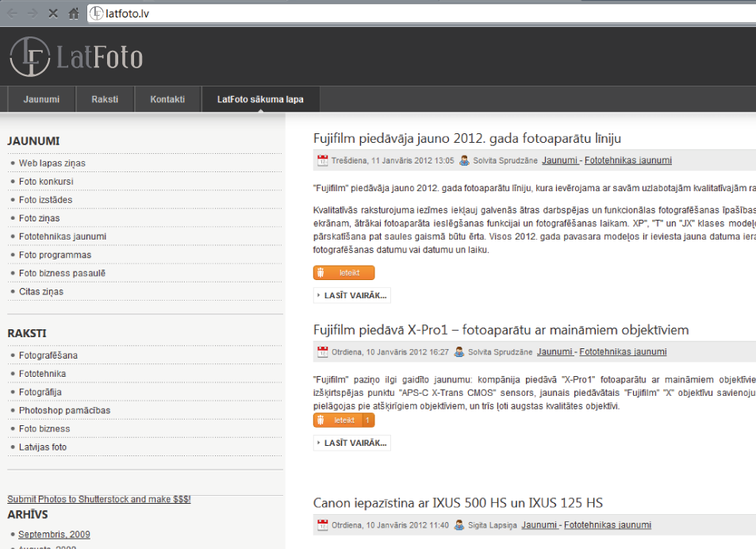Screen dimensions: 756x549
Task: Click the browser forward arrow
Action: click(33, 13)
